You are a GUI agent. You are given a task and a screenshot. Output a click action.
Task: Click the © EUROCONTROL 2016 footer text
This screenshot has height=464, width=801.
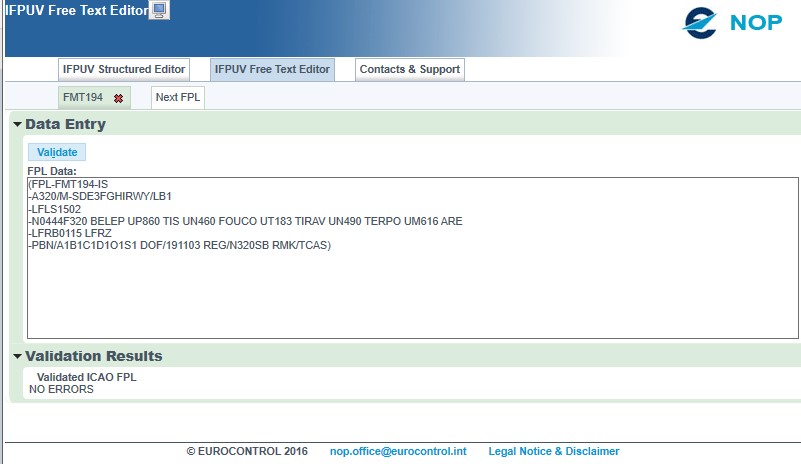[x=247, y=451]
